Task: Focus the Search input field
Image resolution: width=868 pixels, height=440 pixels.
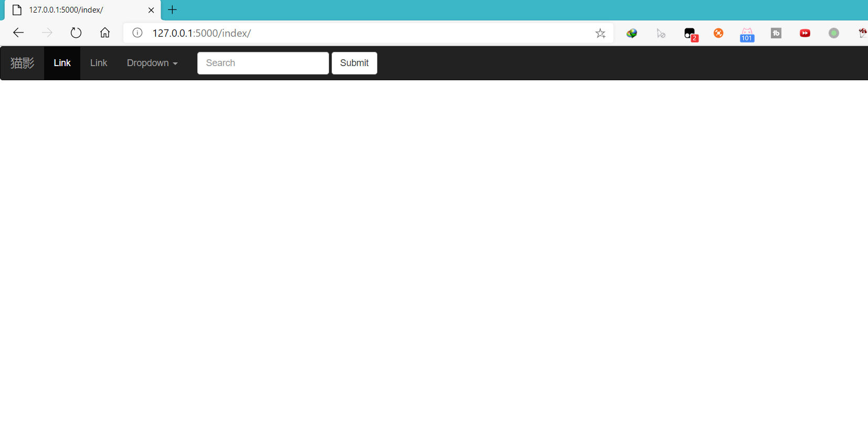Action: pos(263,63)
